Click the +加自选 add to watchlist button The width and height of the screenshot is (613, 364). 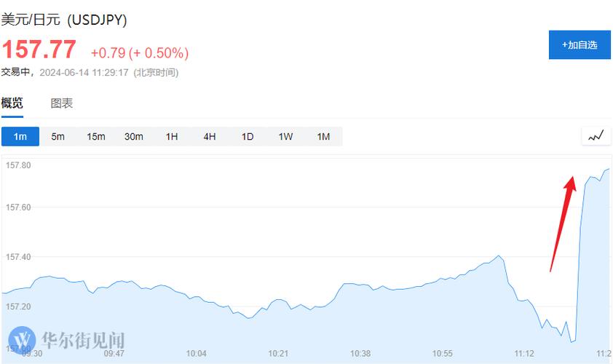pyautogui.click(x=580, y=45)
